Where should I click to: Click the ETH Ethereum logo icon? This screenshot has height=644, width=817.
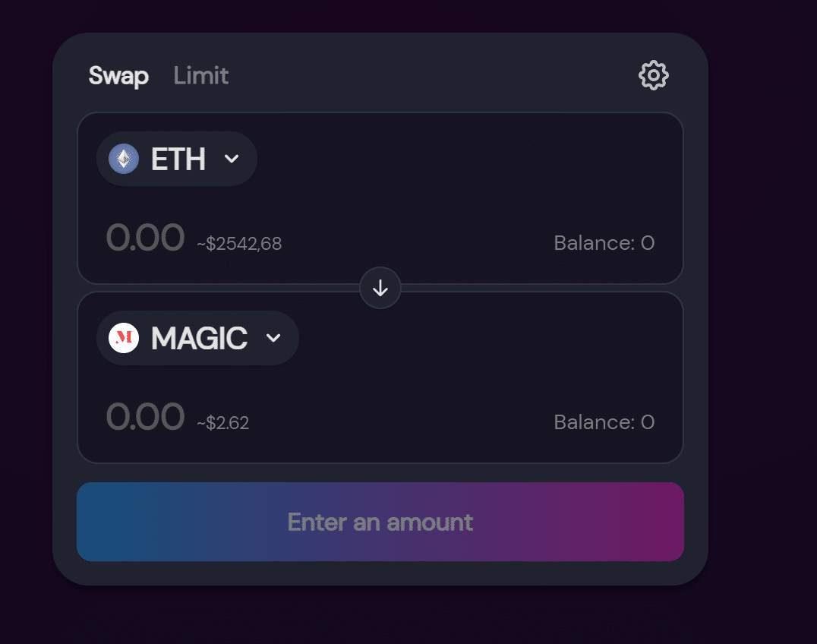tap(124, 159)
